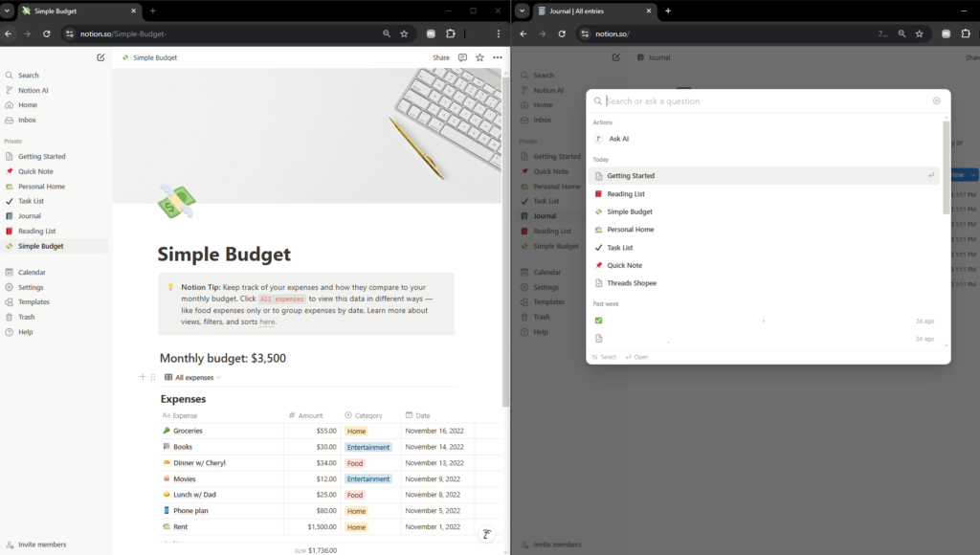Open the three-dot page menu beside the favorite star

[498, 57]
